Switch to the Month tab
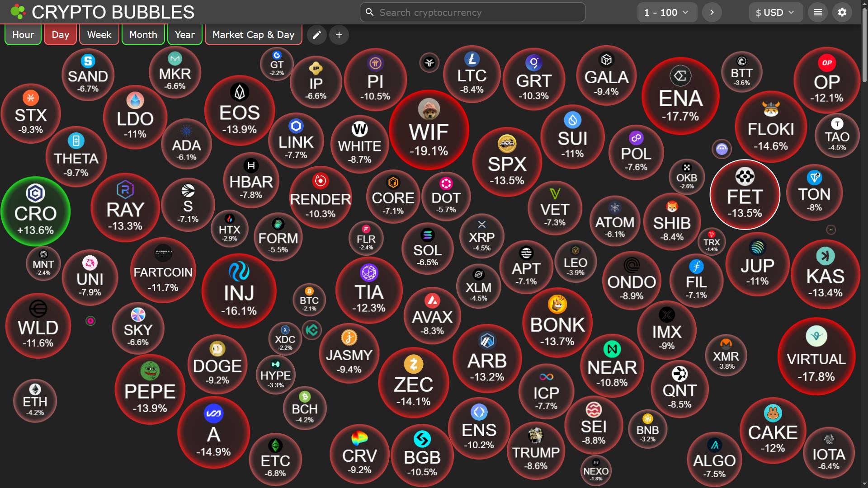The image size is (868, 488). click(143, 35)
